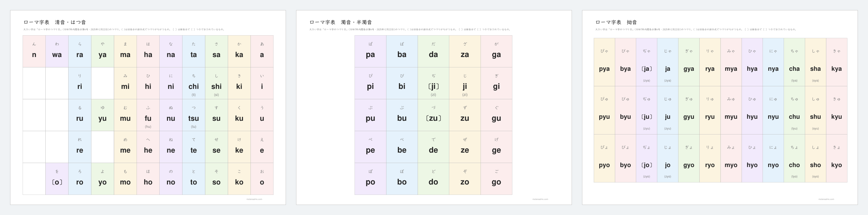Click the 'sha' cell
Viewport: 868px width, 215px height.
coord(816,62)
